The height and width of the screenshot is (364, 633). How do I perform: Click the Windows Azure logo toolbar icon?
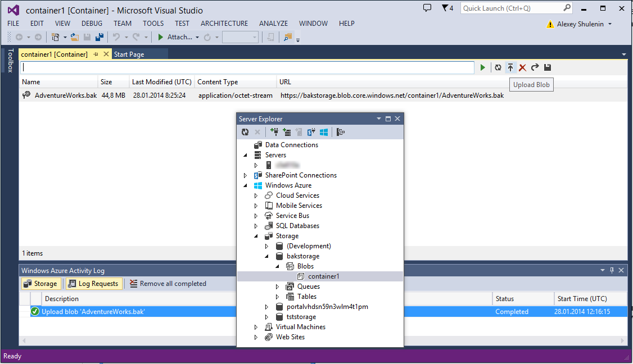tap(324, 132)
